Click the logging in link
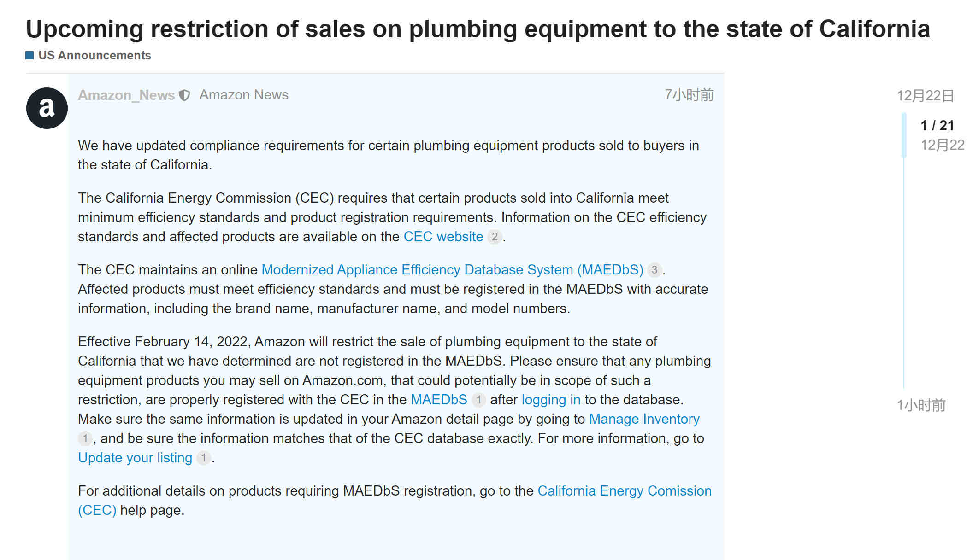The height and width of the screenshot is (560, 967). coord(551,400)
